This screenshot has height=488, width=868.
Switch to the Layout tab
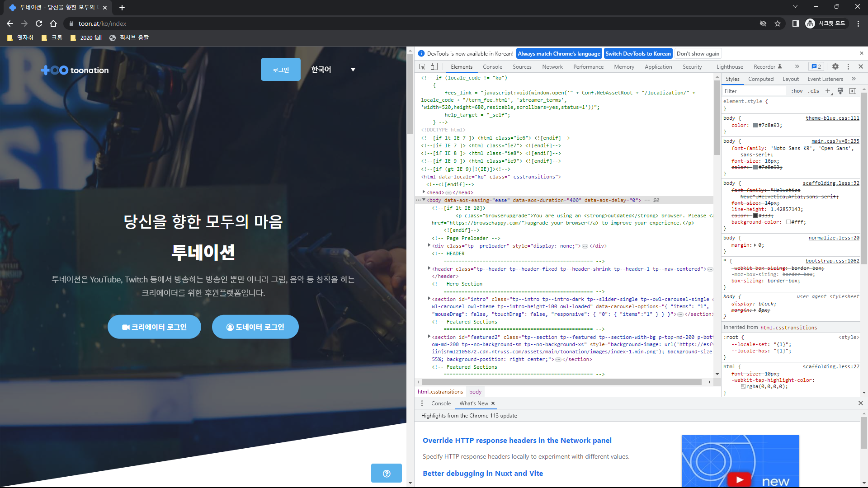coord(791,79)
